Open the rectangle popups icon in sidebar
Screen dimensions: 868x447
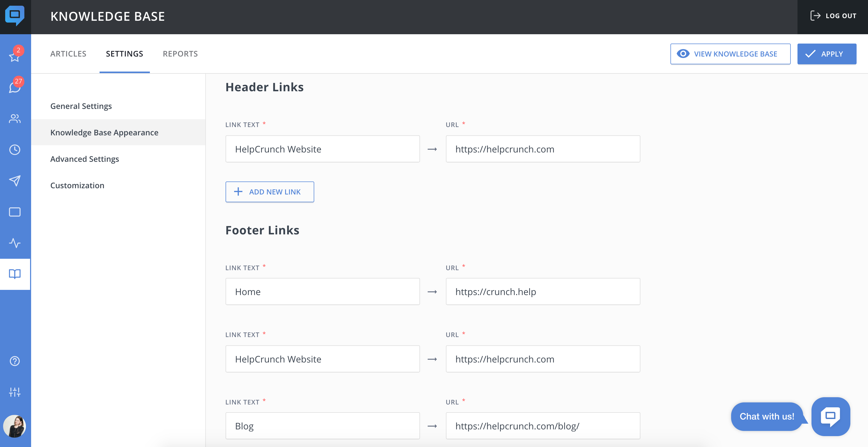pos(15,212)
